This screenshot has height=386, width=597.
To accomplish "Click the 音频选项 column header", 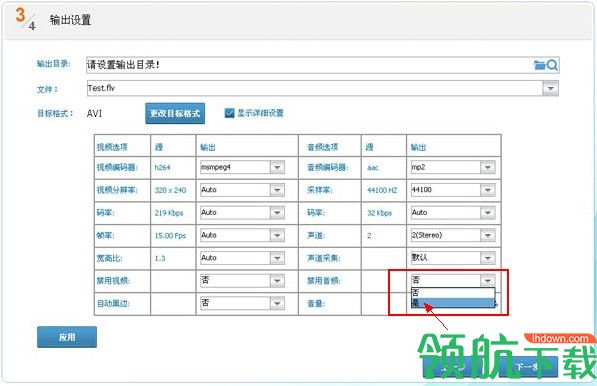I will (x=322, y=147).
